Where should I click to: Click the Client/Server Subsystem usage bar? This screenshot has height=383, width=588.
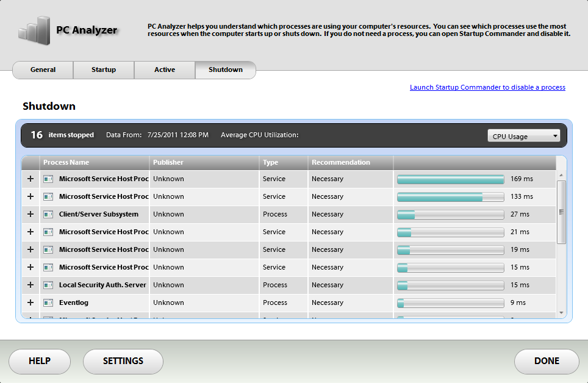[450, 215]
